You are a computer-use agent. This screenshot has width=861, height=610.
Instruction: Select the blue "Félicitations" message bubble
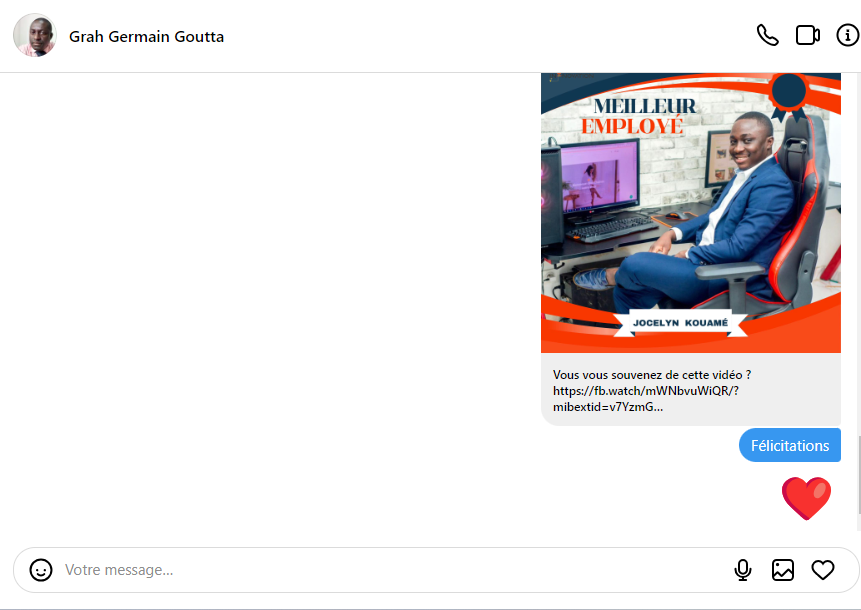[x=790, y=445]
